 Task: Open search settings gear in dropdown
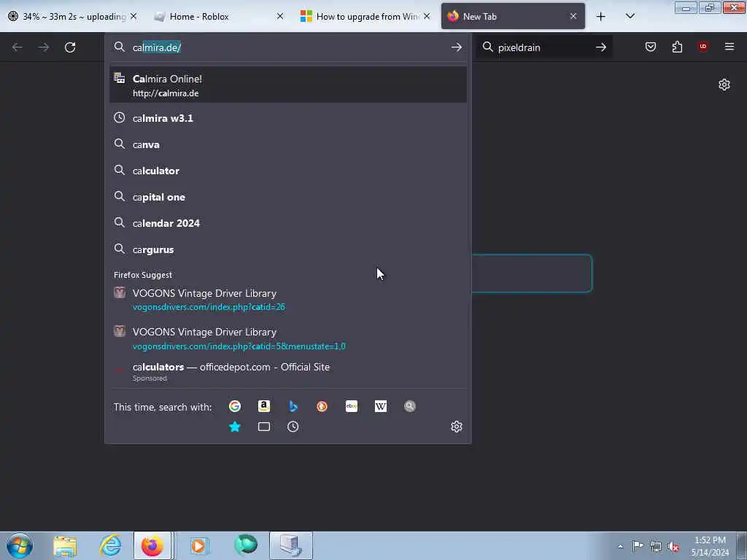pyautogui.click(x=457, y=426)
